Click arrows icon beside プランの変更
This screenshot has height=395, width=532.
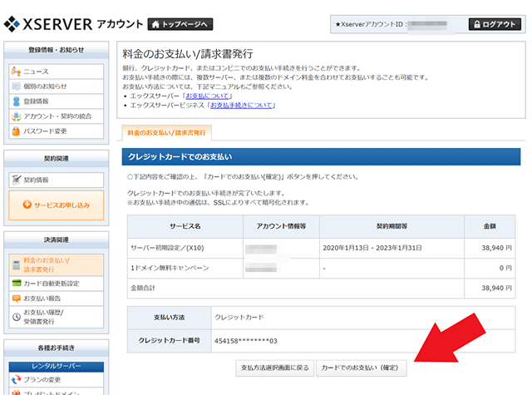pos(16,379)
